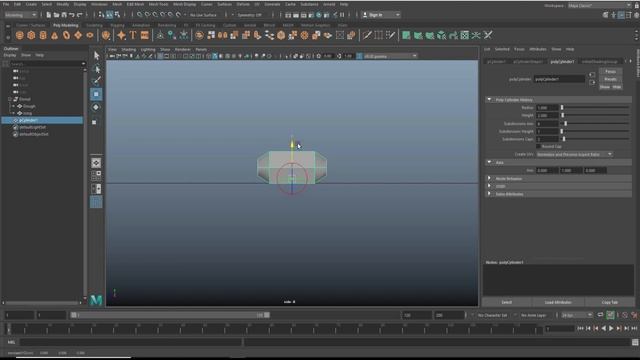Create a polygon torus from the shelf
640x360 pixels.
click(x=67, y=36)
